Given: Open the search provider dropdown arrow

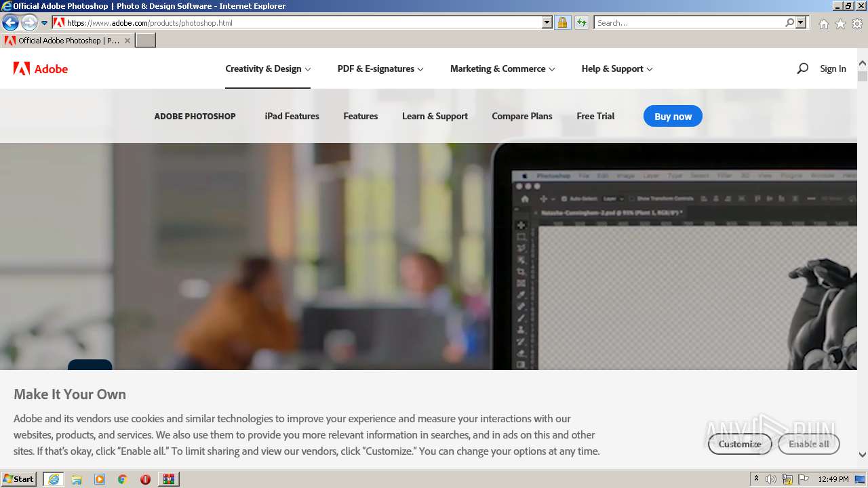Looking at the screenshot, I should click(802, 22).
